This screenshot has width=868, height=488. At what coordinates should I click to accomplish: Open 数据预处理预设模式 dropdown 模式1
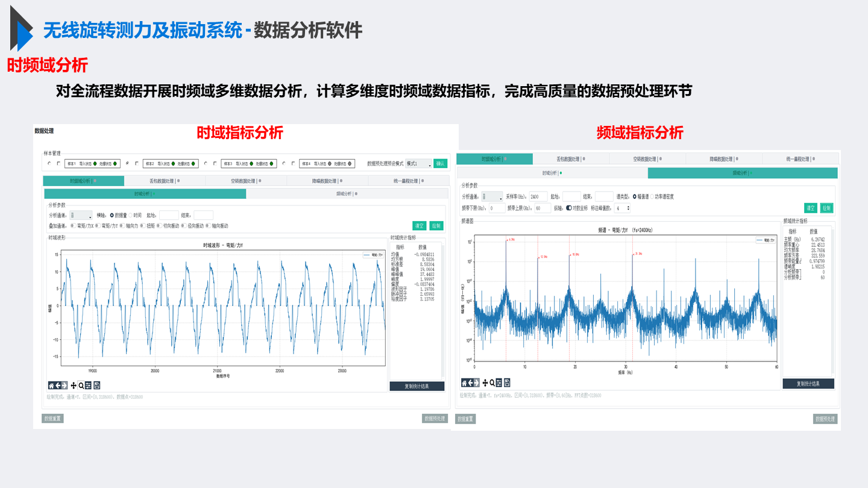(418, 163)
